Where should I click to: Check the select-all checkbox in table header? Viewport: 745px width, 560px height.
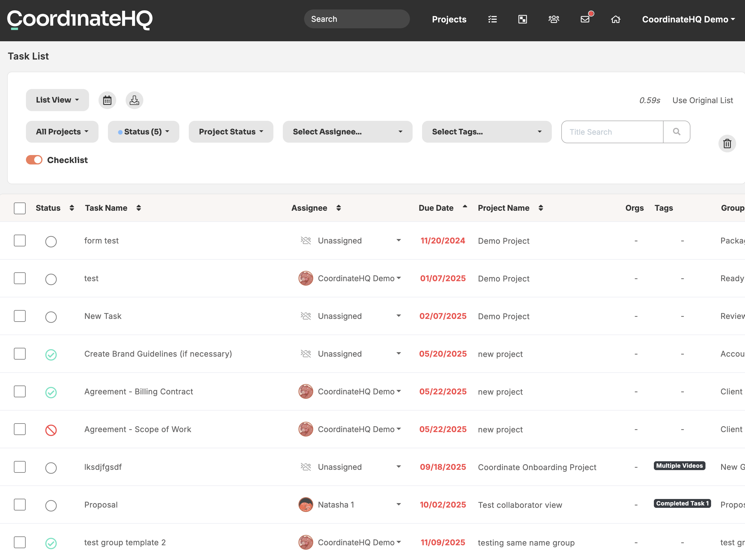pyautogui.click(x=19, y=208)
